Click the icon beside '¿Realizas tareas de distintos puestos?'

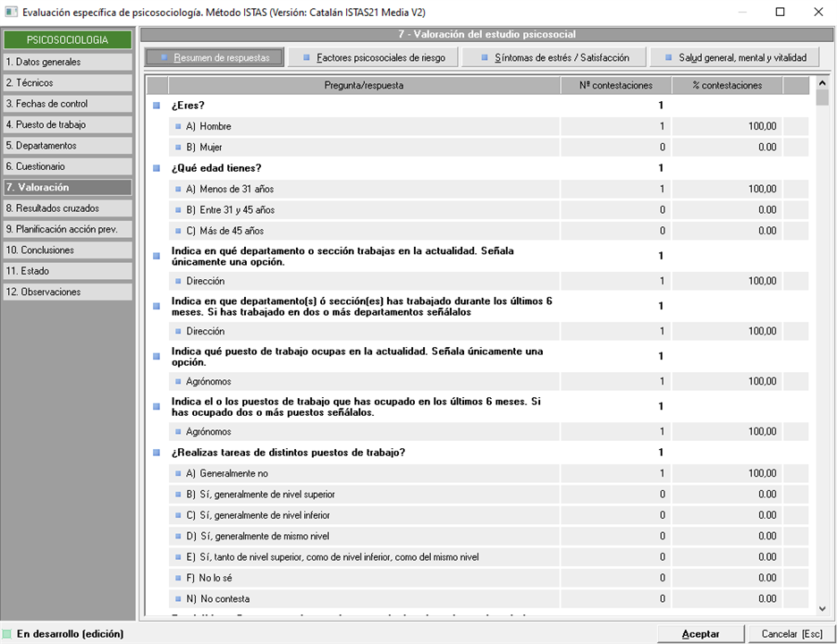156,453
